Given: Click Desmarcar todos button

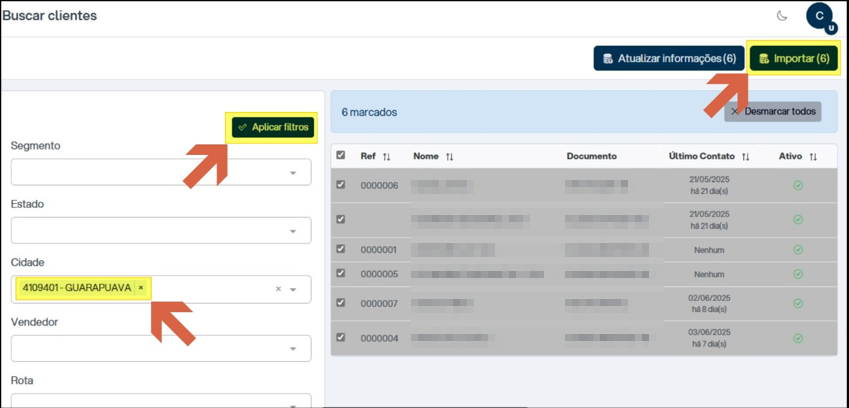Looking at the screenshot, I should (x=773, y=111).
